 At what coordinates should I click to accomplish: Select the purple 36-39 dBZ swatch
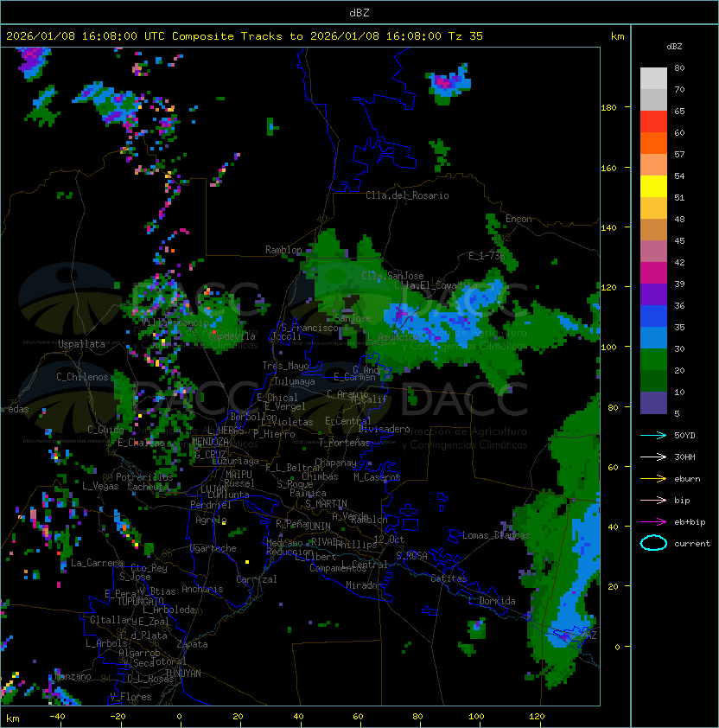[653, 294]
